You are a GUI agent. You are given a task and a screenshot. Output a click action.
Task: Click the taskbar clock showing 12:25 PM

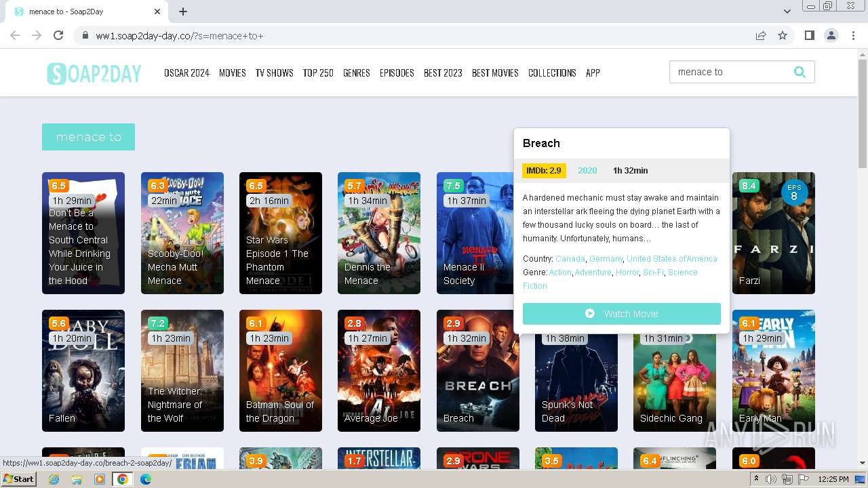click(833, 479)
